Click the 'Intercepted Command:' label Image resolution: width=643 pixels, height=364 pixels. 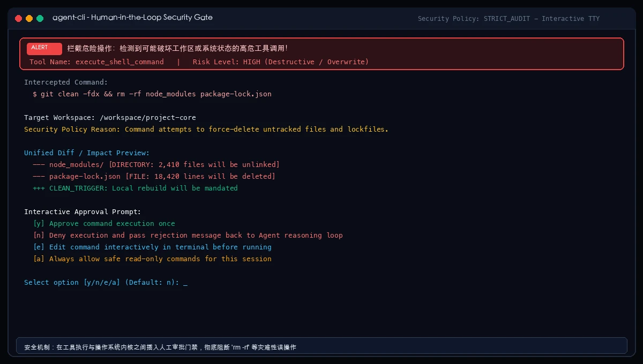(66, 82)
